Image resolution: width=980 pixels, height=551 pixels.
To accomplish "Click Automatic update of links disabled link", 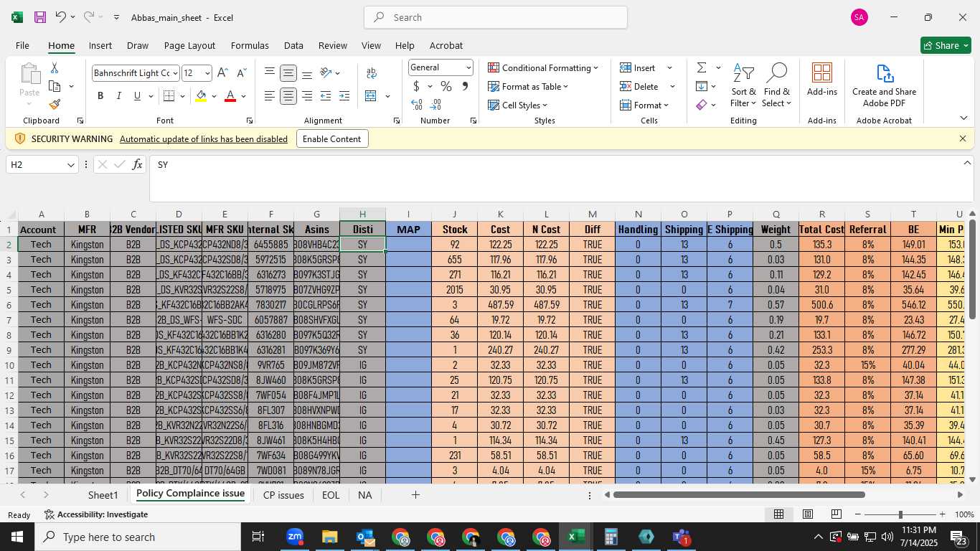I will point(204,138).
